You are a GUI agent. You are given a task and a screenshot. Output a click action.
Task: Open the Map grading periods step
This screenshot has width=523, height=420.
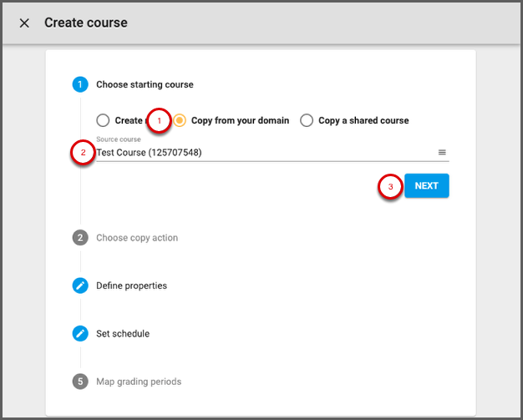[x=139, y=382]
